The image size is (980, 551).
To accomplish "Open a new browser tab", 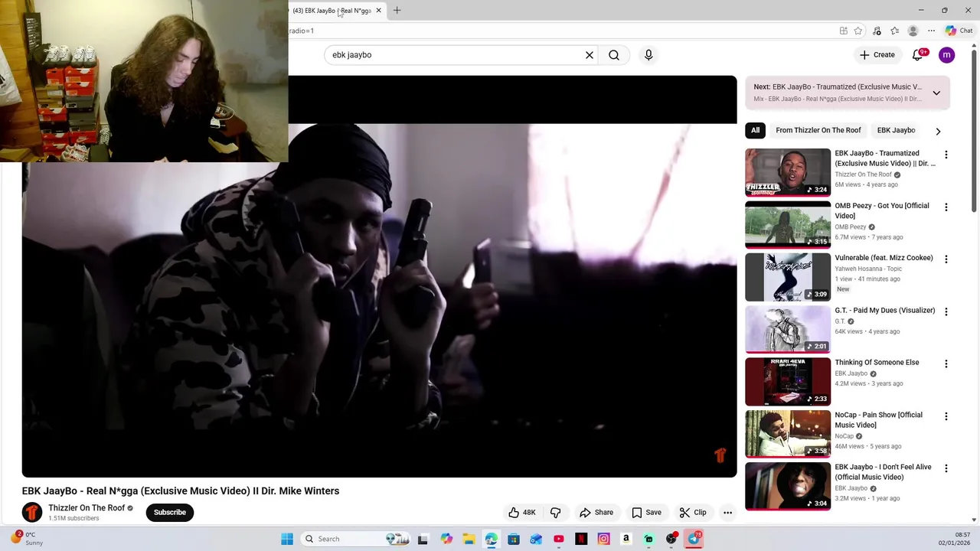I will click(x=397, y=11).
